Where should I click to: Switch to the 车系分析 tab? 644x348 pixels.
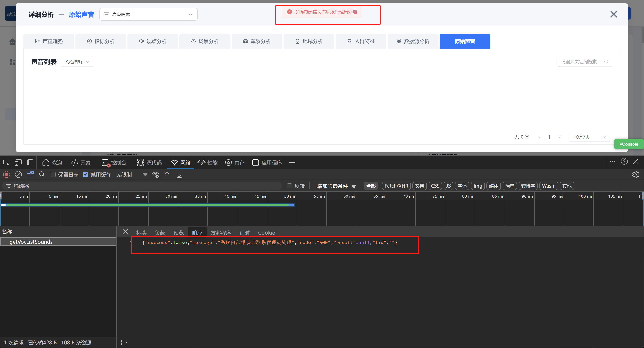(257, 41)
